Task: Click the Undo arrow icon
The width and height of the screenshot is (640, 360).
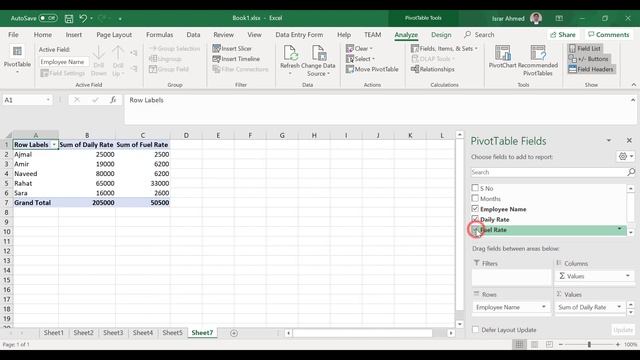Action: pyautogui.click(x=83, y=18)
